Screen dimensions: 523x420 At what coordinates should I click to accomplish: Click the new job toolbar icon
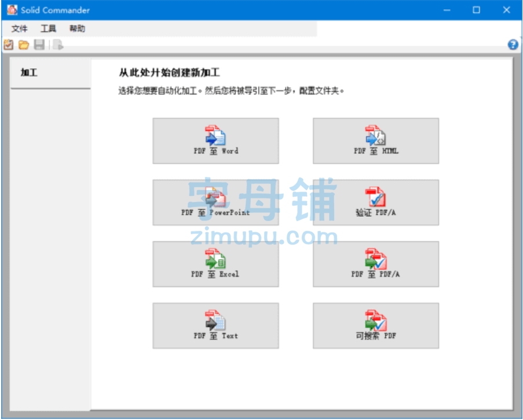coord(8,45)
